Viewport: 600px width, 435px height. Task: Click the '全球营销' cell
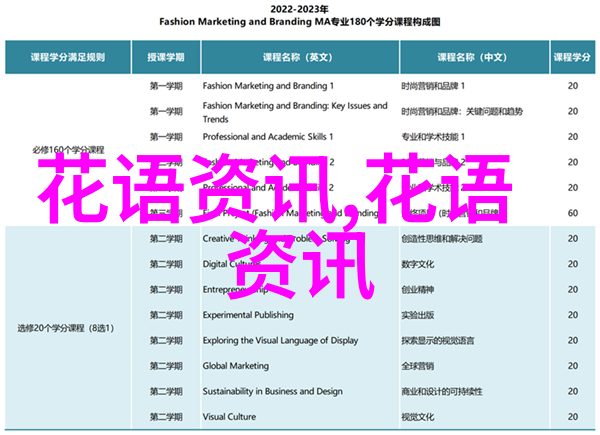pyautogui.click(x=417, y=366)
